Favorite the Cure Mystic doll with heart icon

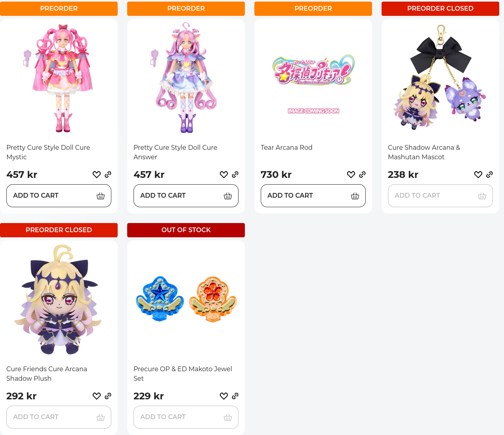click(x=97, y=175)
